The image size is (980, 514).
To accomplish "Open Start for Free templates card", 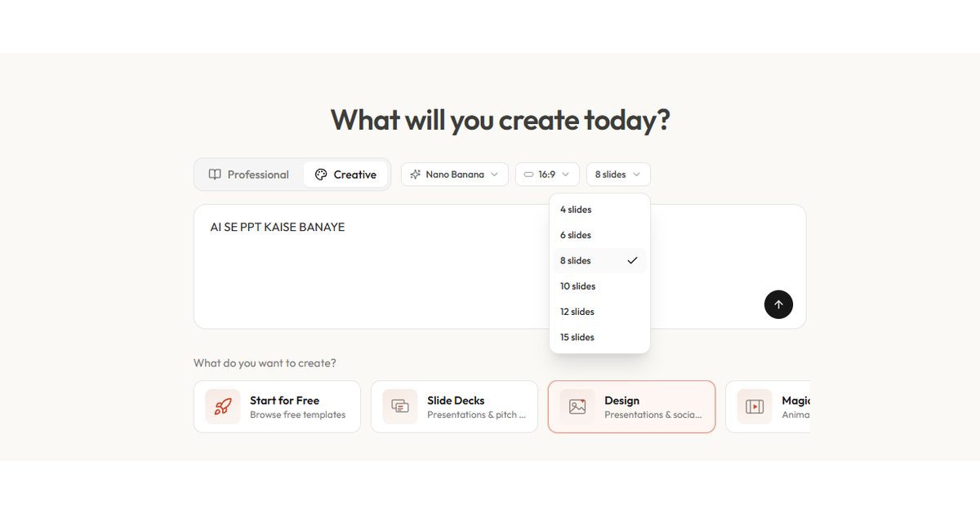I will (277, 406).
